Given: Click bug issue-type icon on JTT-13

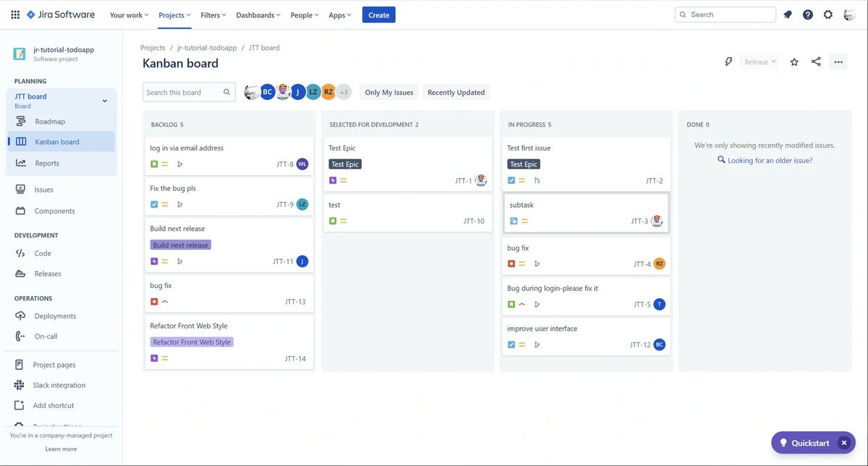Looking at the screenshot, I should click(x=154, y=302).
